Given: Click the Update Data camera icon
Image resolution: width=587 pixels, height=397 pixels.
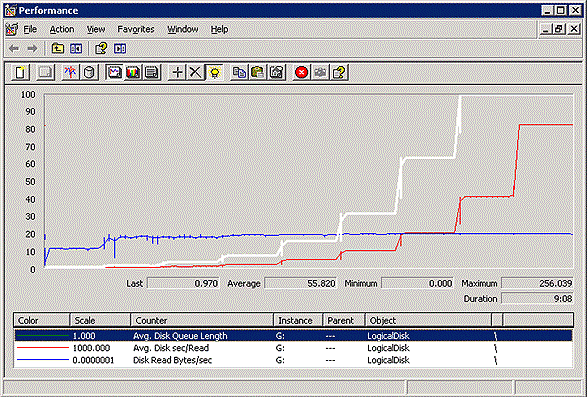Looking at the screenshot, I should 320,72.
